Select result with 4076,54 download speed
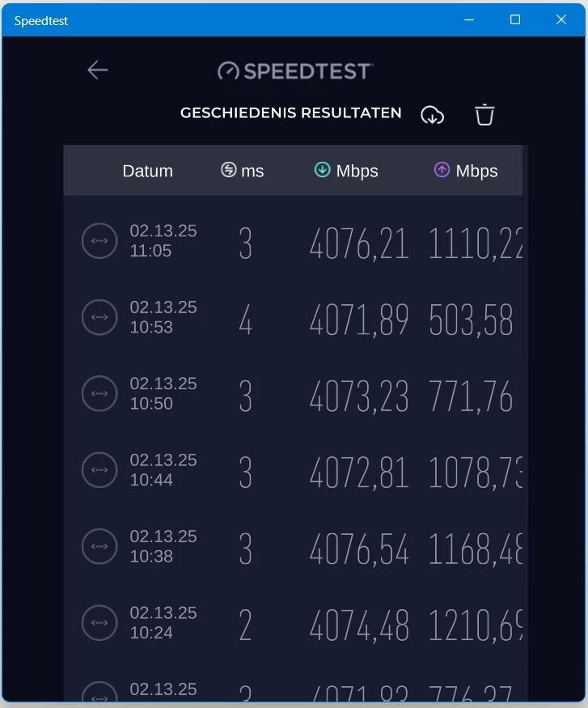This screenshot has width=588, height=708. click(x=359, y=549)
